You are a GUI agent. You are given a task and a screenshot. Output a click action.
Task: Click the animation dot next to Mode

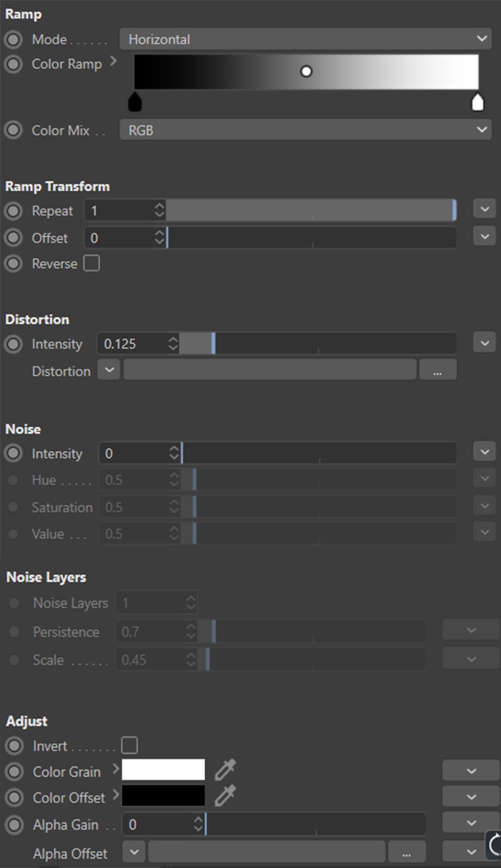point(13,39)
